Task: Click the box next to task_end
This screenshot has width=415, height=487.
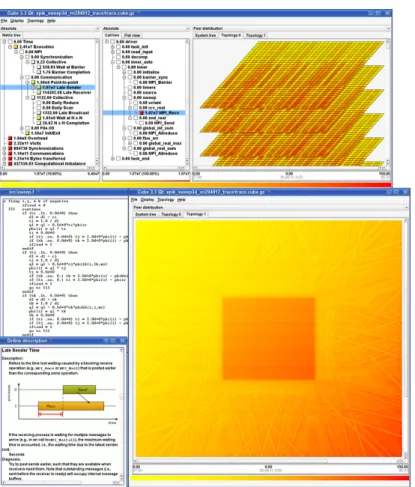Action: click(118, 158)
